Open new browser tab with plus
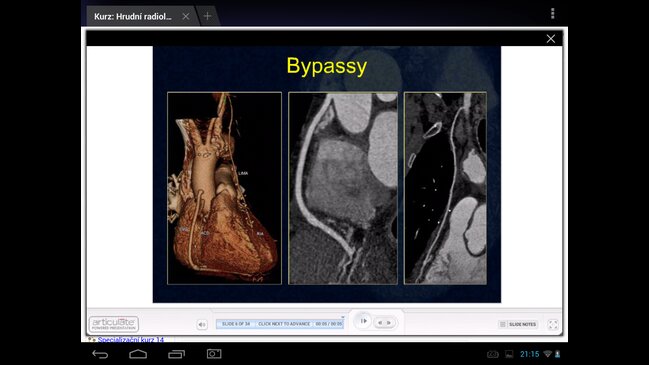This screenshot has width=649, height=365. tap(207, 16)
